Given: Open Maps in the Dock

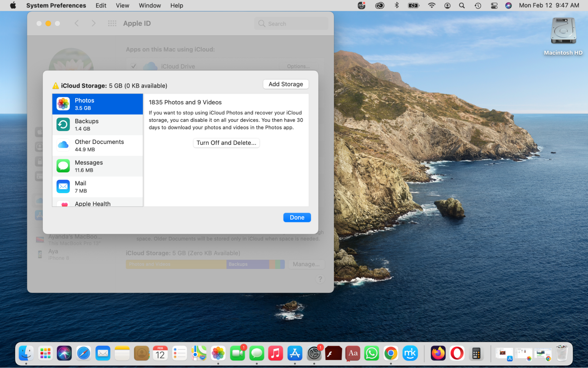Looking at the screenshot, I should coord(199,353).
